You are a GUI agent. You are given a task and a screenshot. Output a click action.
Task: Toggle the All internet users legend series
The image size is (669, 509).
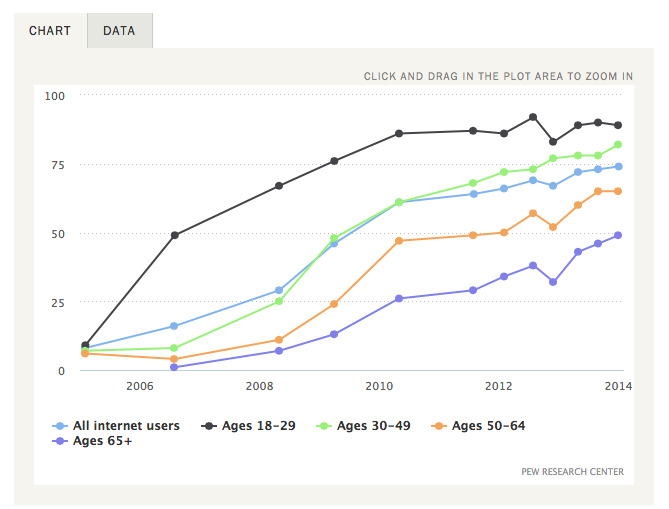coord(125,426)
